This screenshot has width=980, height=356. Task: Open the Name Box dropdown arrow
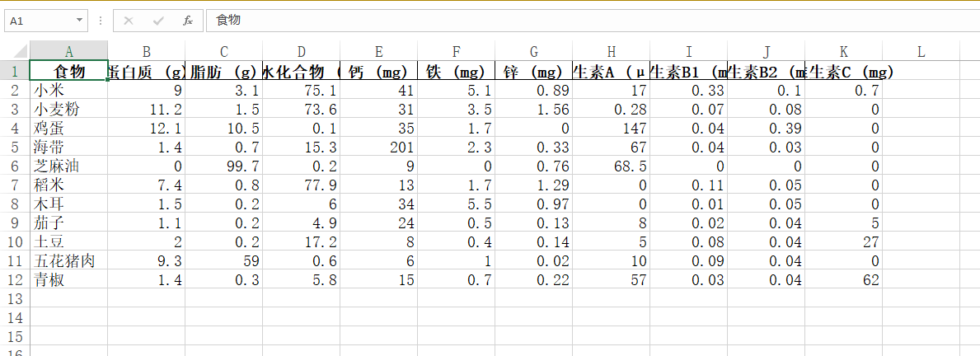[x=79, y=21]
